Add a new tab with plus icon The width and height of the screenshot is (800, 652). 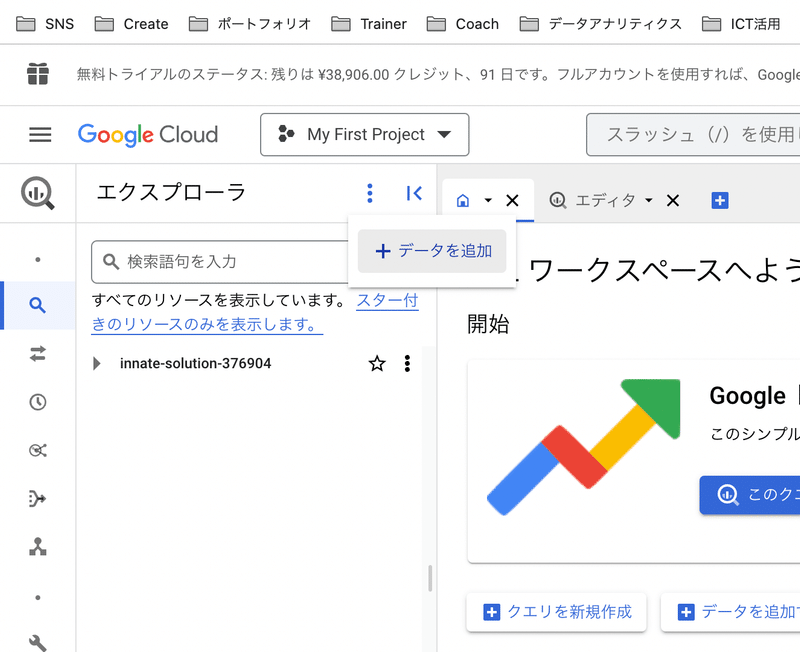pos(719,201)
